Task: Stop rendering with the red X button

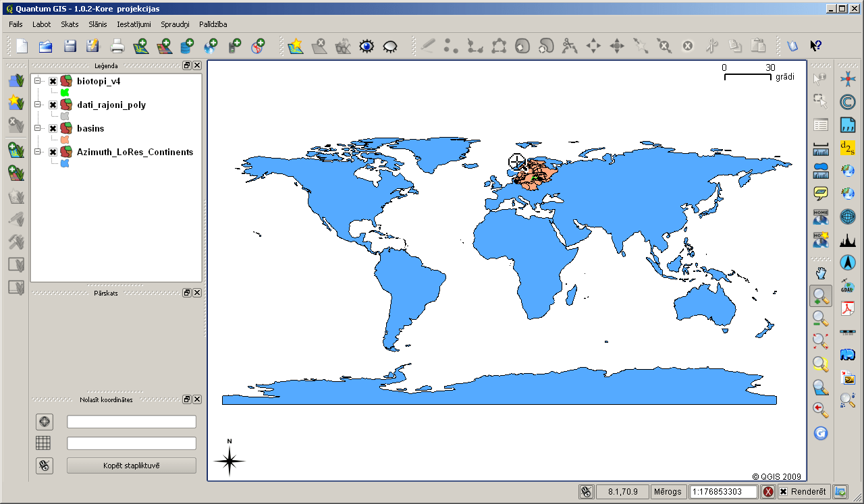Action: [x=768, y=492]
